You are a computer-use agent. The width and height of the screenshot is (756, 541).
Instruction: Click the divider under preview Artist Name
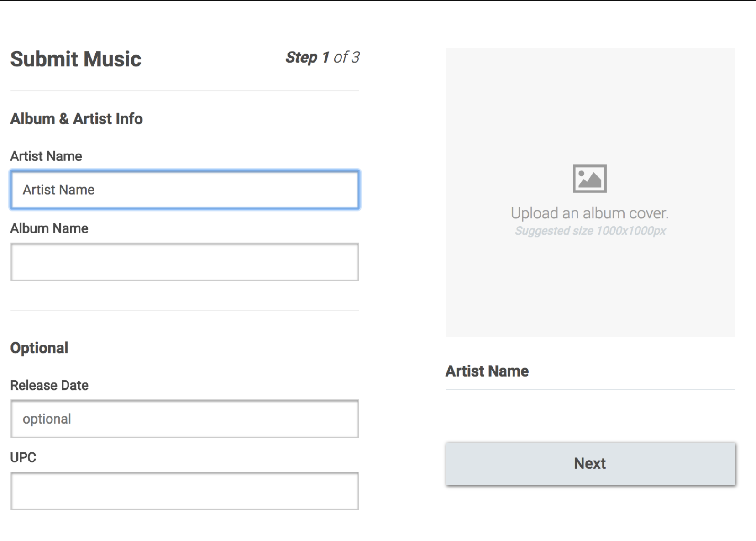click(590, 389)
